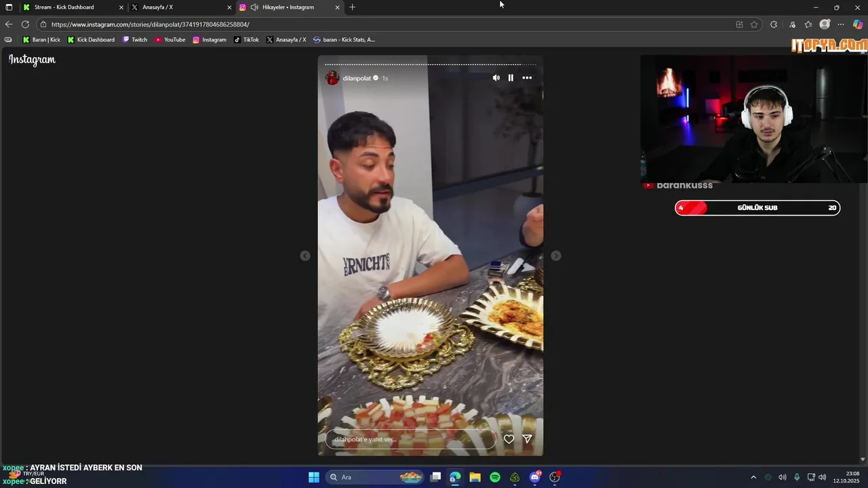Click the microphone tray icon
Viewport: 868px width, 488px height.
pyautogui.click(x=797, y=477)
